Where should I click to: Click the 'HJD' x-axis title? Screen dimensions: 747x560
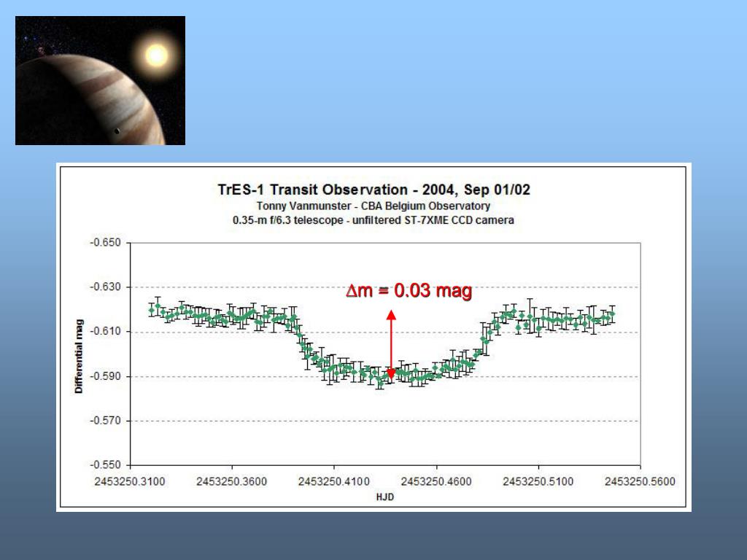click(x=385, y=497)
